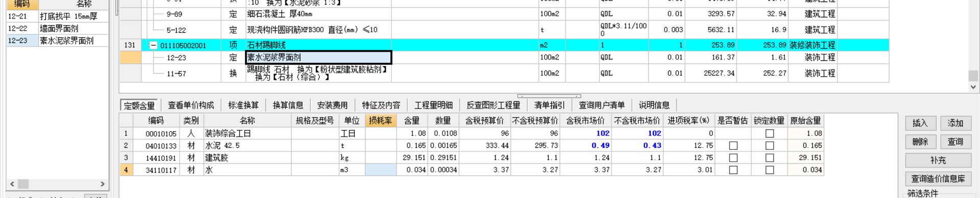Open 查询造价信息库
Image resolution: width=980 pixels, height=198 pixels.
(938, 179)
